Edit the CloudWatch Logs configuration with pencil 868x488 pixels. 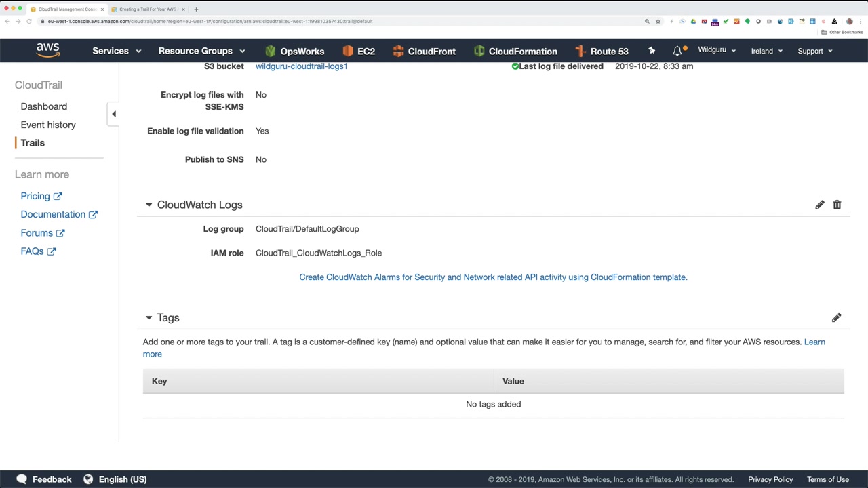[820, 205]
